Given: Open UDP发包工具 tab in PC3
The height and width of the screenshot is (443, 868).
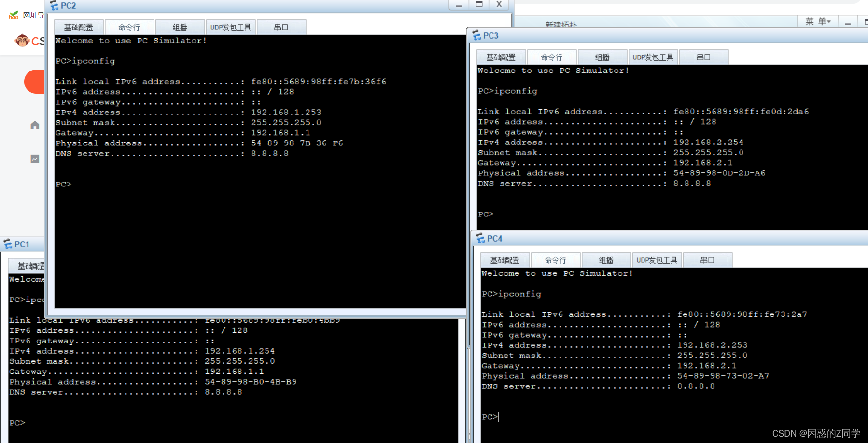Looking at the screenshot, I should [653, 57].
